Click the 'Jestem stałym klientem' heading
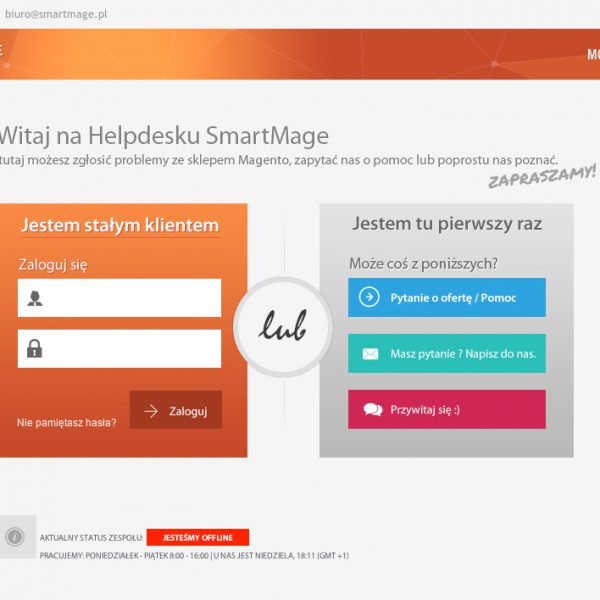Image resolution: width=600 pixels, height=600 pixels. tap(120, 225)
